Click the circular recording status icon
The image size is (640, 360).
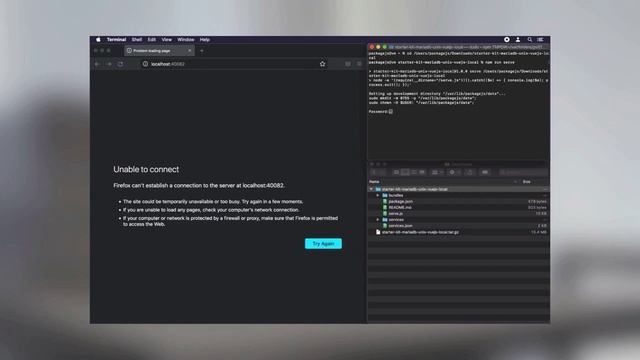[x=507, y=40]
